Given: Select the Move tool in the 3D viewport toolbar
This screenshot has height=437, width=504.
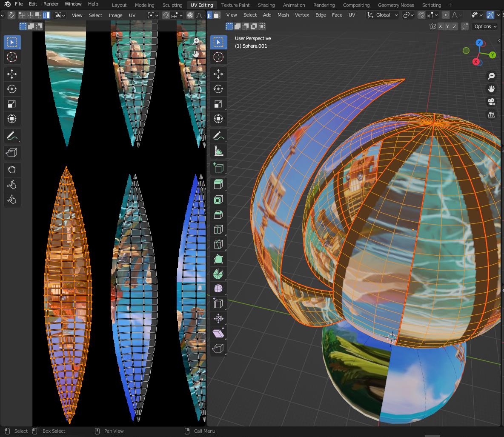Looking at the screenshot, I should point(218,74).
